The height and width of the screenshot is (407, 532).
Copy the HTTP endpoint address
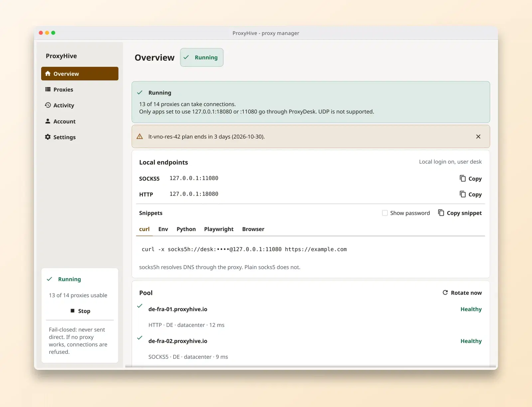470,194
